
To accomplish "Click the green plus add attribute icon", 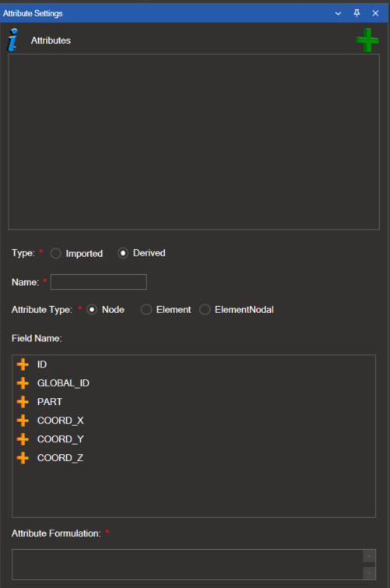I will click(367, 40).
